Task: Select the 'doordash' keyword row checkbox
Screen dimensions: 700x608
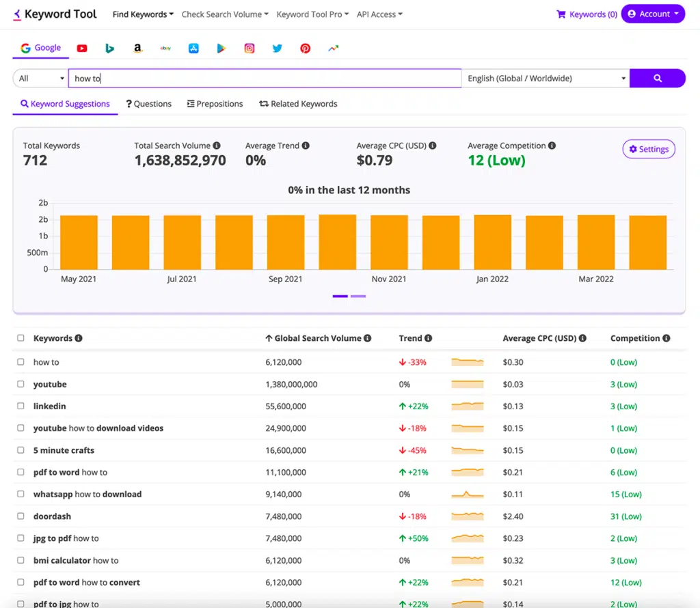Action: click(21, 516)
